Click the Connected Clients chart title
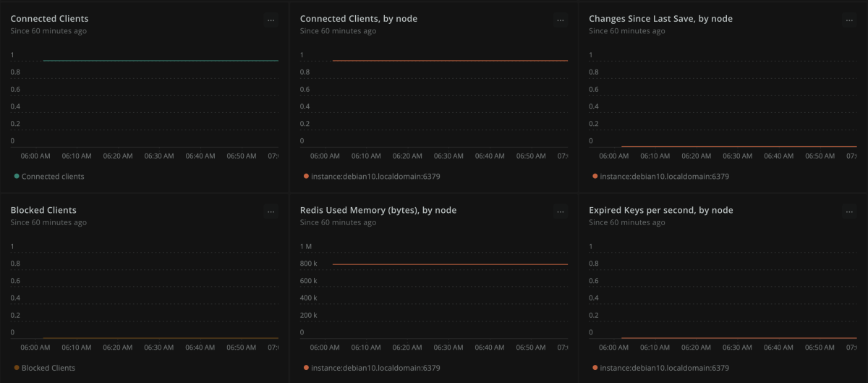The image size is (868, 383). (49, 19)
